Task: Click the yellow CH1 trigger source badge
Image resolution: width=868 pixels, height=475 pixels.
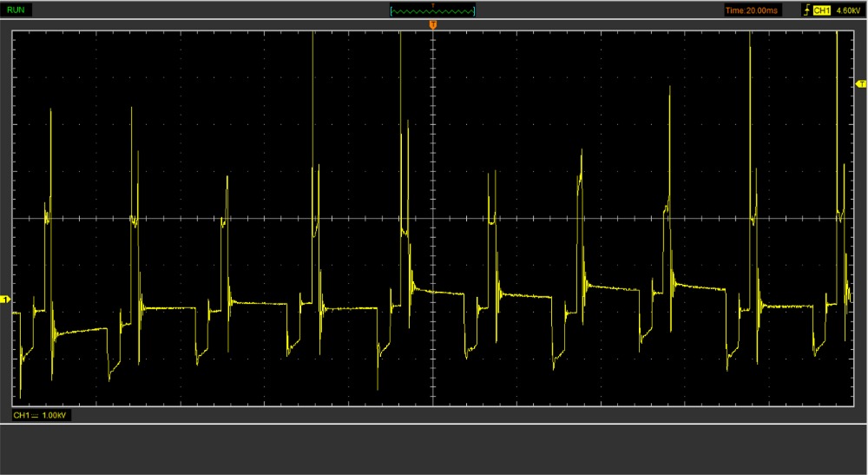Action: tap(821, 10)
